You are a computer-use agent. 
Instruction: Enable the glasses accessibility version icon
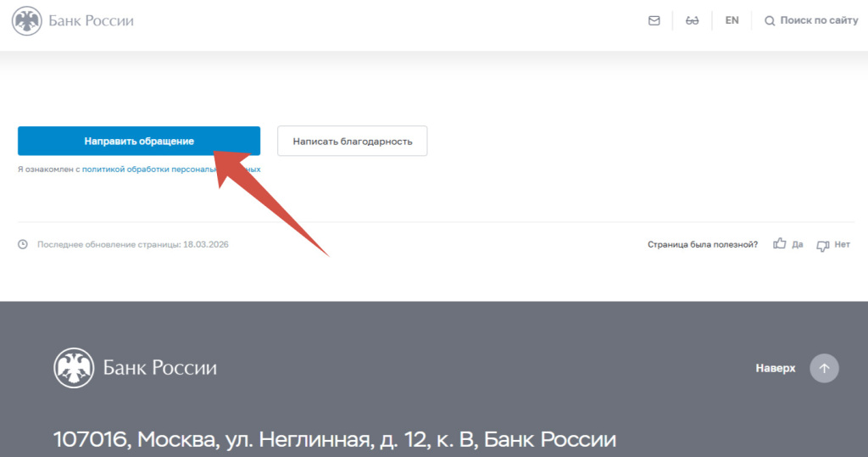[x=692, y=20]
